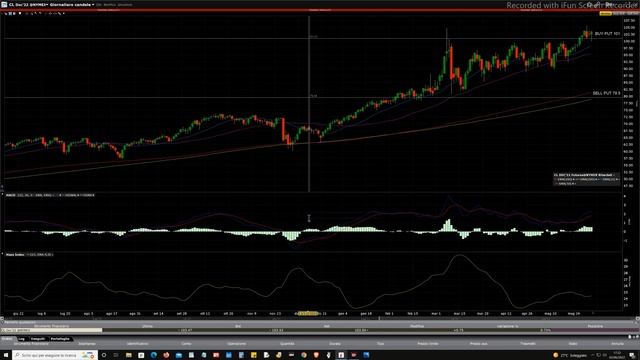Image resolution: width=640 pixels, height=360 pixels.
Task: Open File Explorer from the taskbar
Action: [129, 355]
